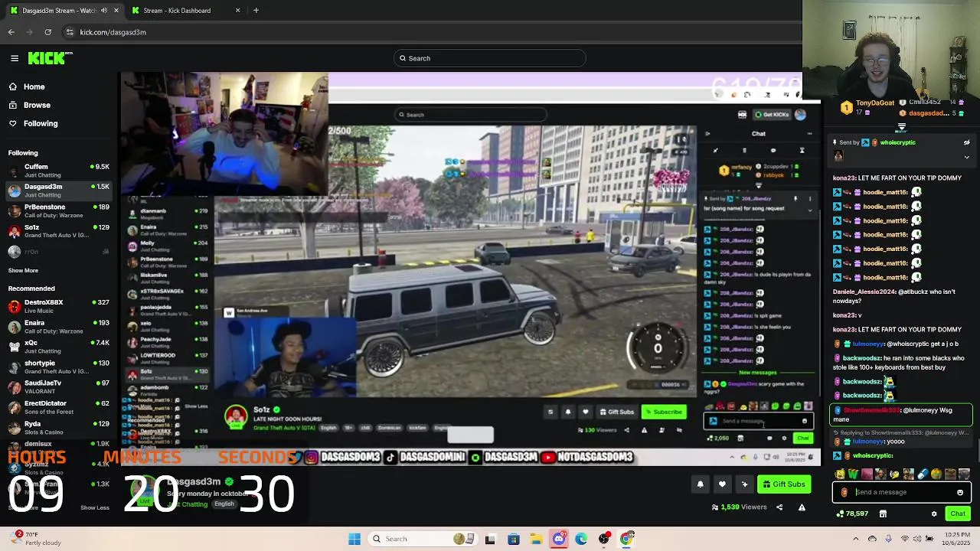Viewport: 980px width, 551px height.
Task: Click the notification bell under the stream
Action: [x=700, y=484]
